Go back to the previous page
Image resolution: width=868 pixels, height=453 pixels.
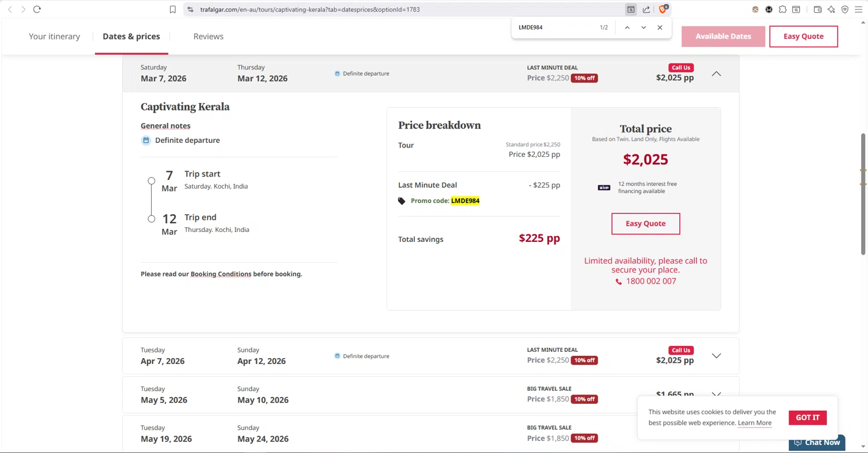point(10,9)
